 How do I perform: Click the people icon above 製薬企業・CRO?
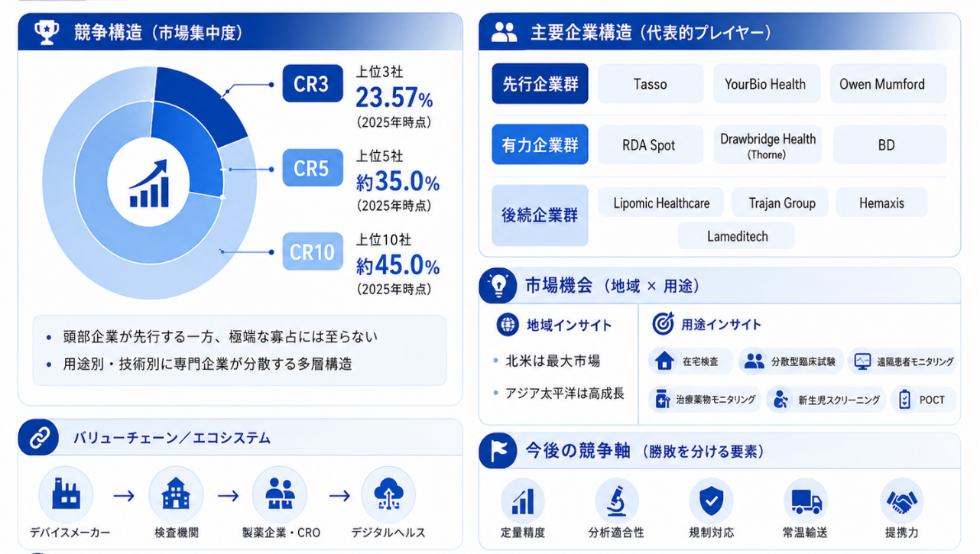280,495
